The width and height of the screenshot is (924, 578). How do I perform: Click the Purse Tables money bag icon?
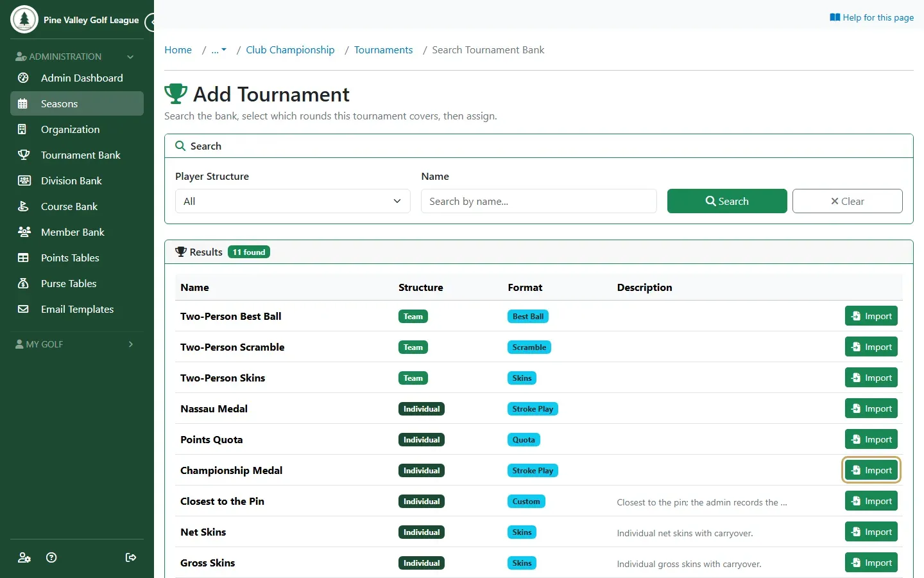point(23,283)
